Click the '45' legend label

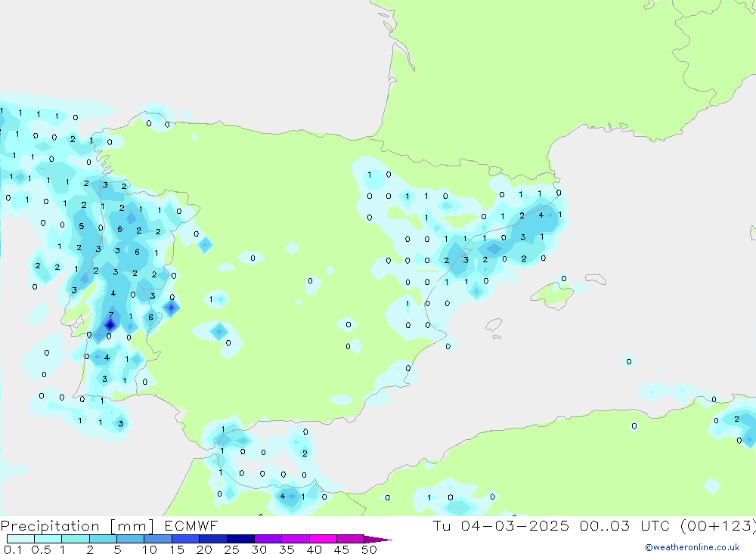(342, 549)
